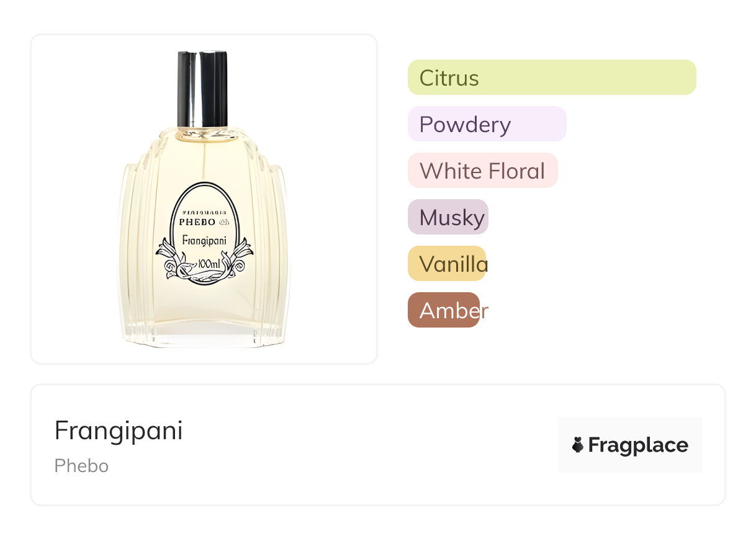This screenshot has width=756, height=536.
Task: Pick the Vanilla accord bar
Action: pyautogui.click(x=447, y=264)
